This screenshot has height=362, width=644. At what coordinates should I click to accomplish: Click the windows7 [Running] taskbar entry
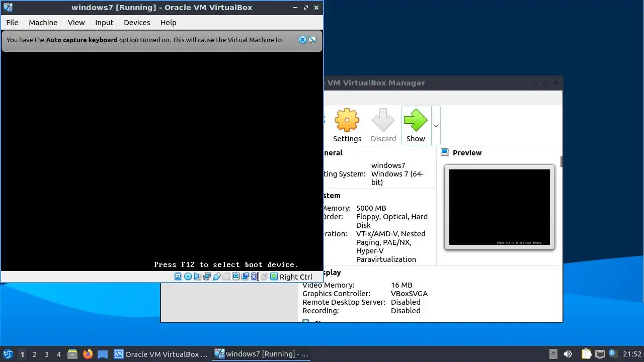[262, 354]
